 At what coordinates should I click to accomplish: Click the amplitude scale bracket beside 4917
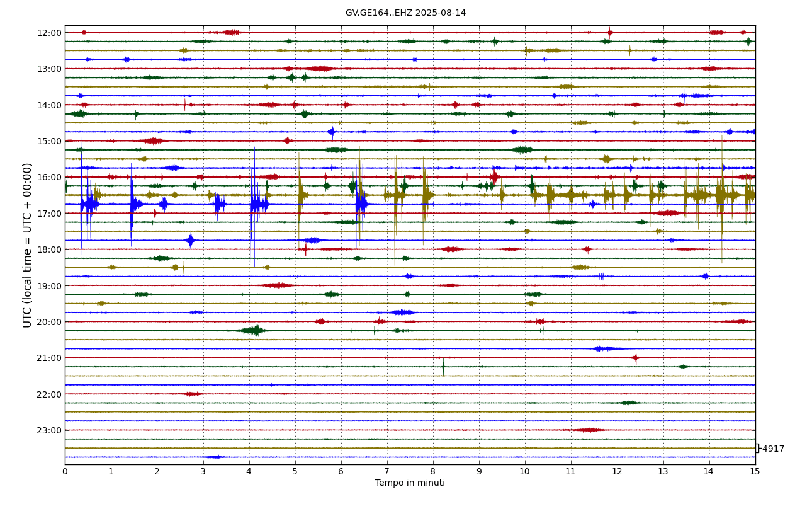(757, 448)
